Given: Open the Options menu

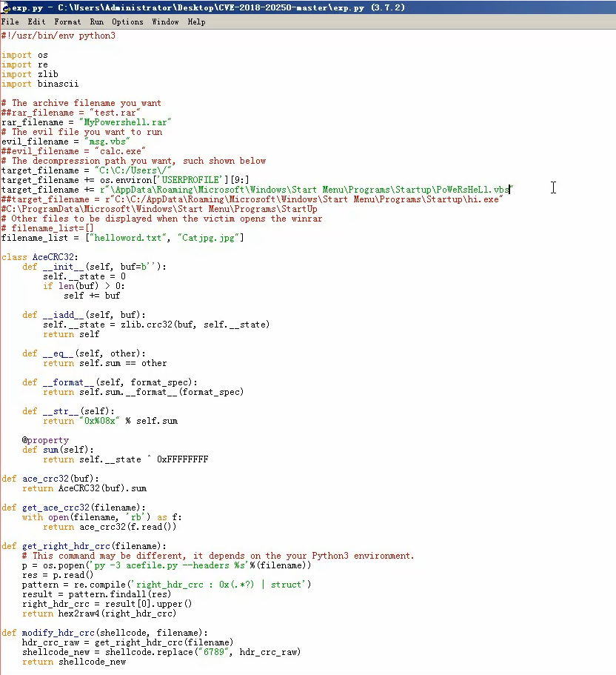Looking at the screenshot, I should [x=128, y=21].
